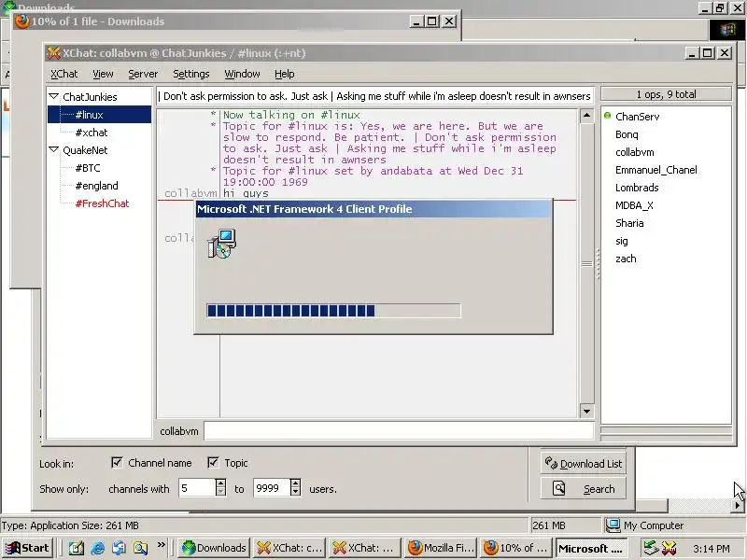The height and width of the screenshot is (560, 747).
Task: Click the .NET Framework installer progress bar
Action: (333, 311)
